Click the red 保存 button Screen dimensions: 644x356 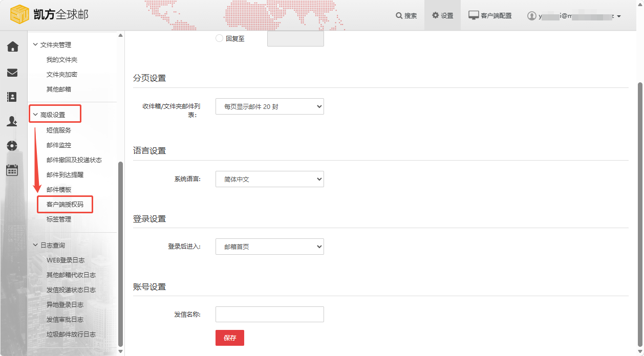tap(230, 338)
